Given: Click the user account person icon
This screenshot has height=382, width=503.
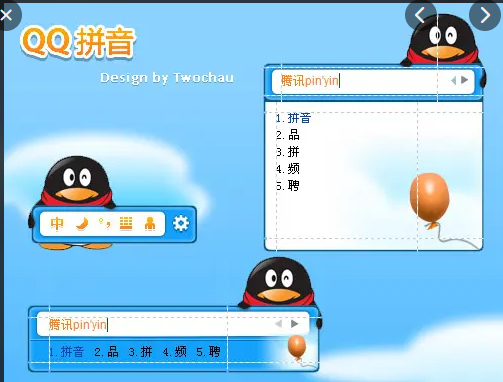Looking at the screenshot, I should coord(150,224).
